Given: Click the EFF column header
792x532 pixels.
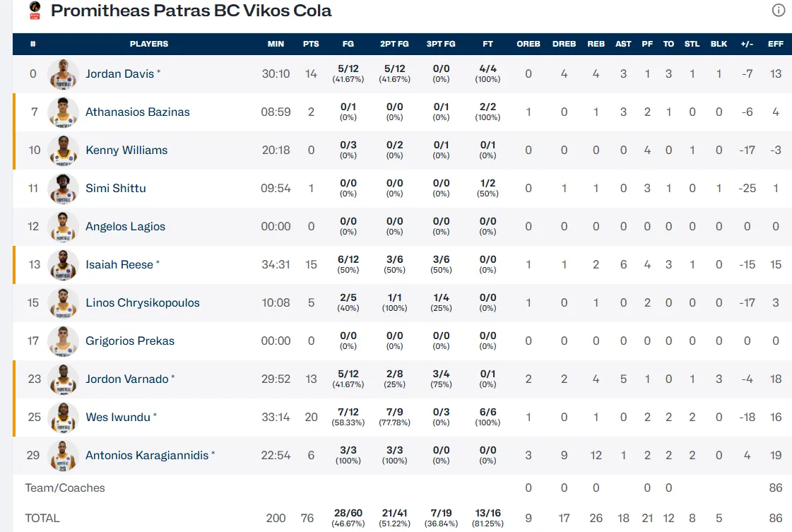Looking at the screenshot, I should click(776, 44).
